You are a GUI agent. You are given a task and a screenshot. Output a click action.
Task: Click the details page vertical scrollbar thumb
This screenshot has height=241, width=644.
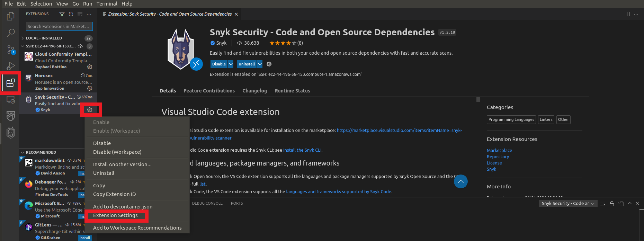[x=478, y=99]
